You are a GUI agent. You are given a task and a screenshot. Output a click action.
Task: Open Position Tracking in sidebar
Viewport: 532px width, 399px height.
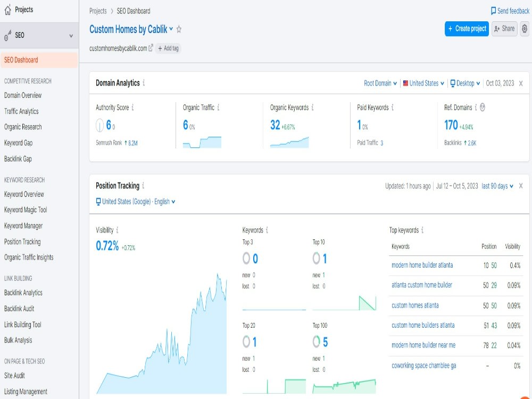(22, 242)
